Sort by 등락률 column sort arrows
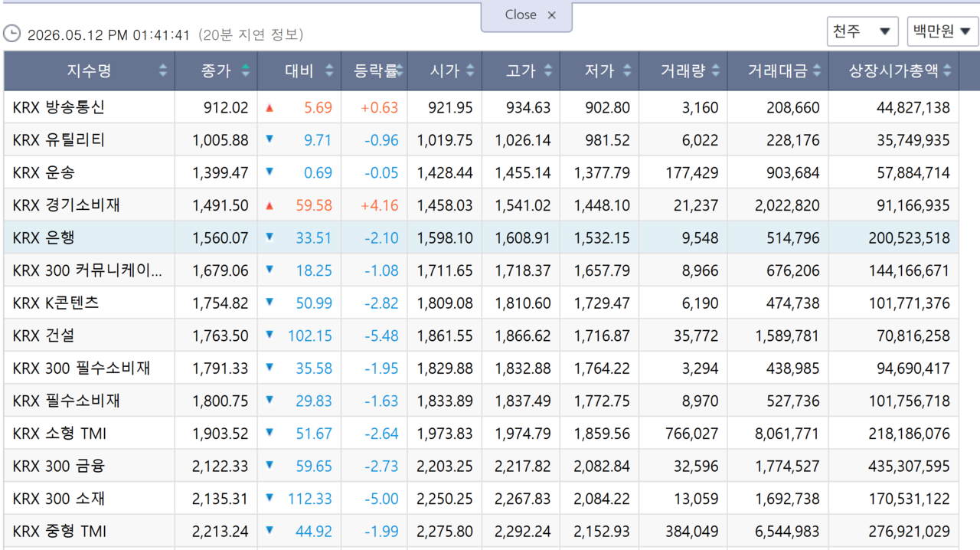 pos(400,70)
